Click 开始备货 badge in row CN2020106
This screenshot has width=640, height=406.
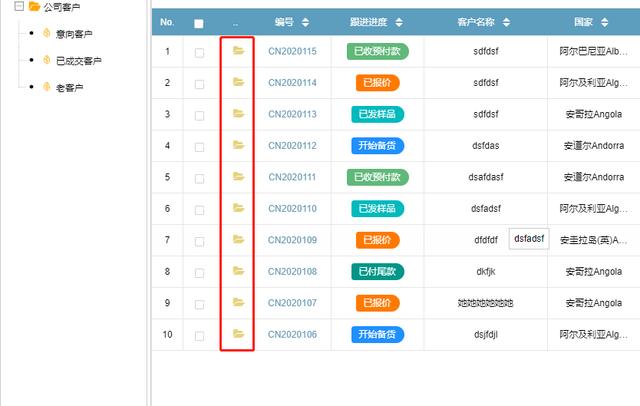pos(378,334)
